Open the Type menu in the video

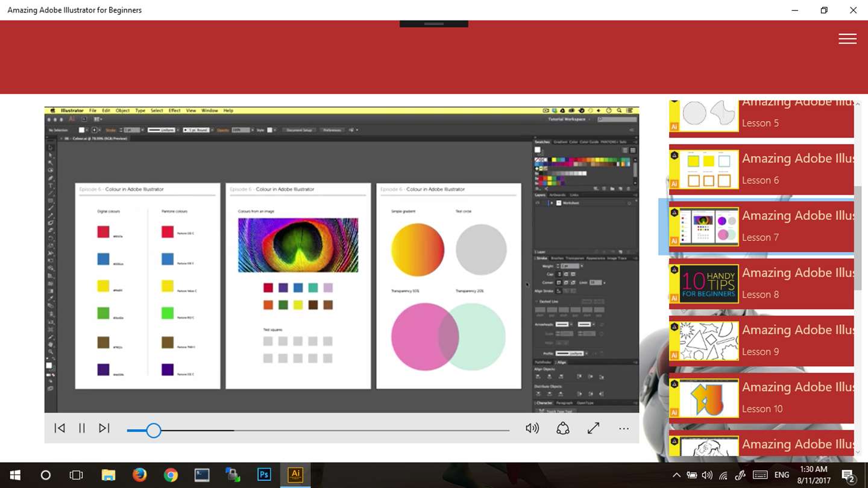click(140, 111)
